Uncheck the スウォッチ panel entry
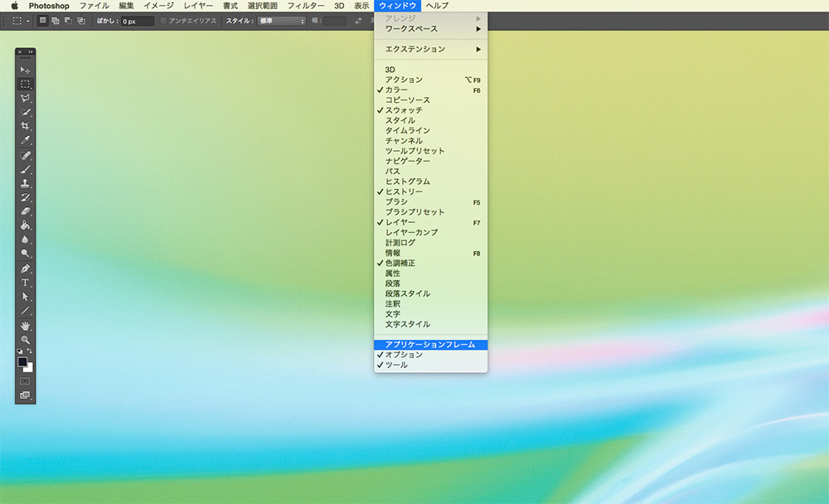829x504 pixels. coord(430,110)
